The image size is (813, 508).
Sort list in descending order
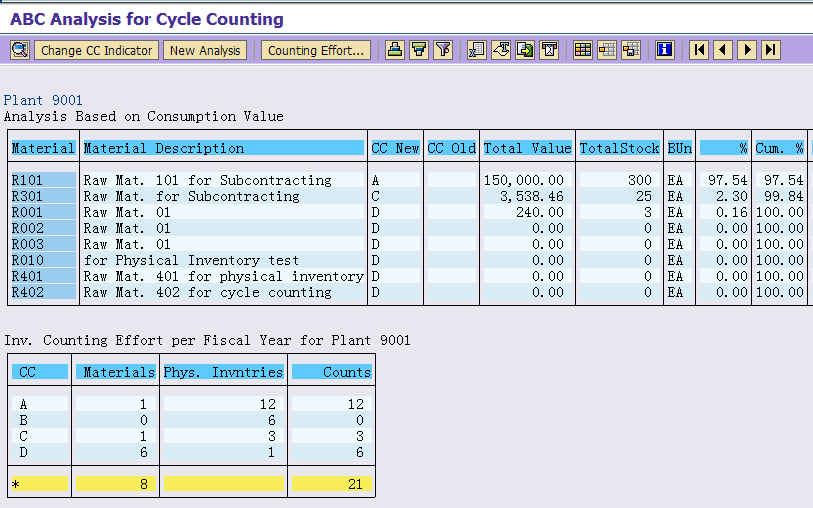click(x=419, y=50)
